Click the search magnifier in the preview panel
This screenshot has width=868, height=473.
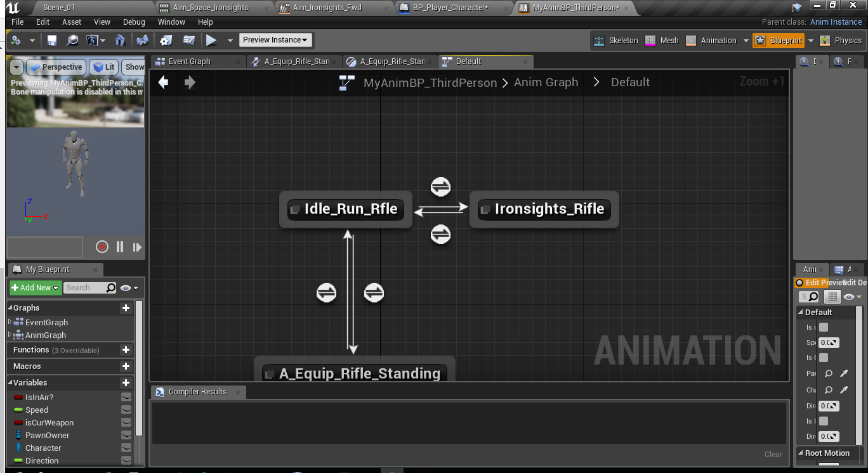813,297
